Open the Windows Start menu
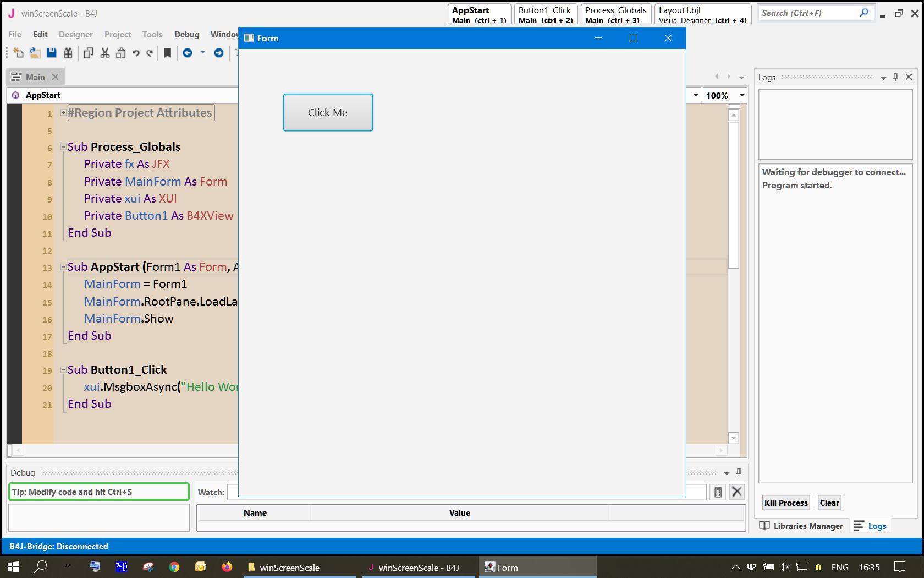Viewport: 924px width, 578px height. click(13, 567)
